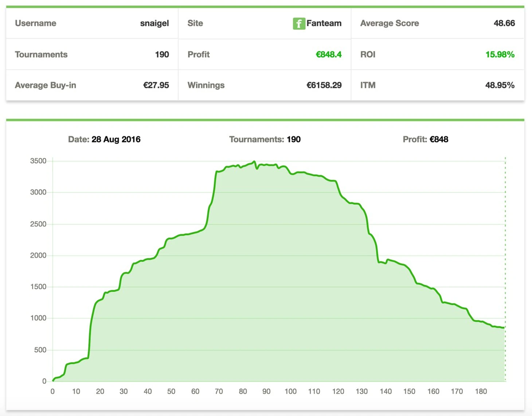Click the profit line's peak near tournament 85
The height and width of the screenshot is (416, 532).
[x=254, y=162]
